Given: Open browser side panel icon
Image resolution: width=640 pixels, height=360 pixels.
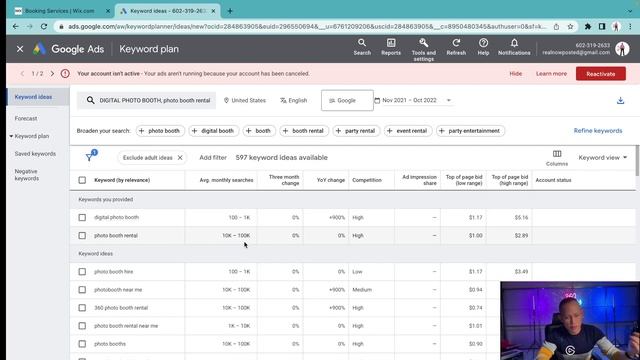Looking at the screenshot, I should tap(602, 27).
